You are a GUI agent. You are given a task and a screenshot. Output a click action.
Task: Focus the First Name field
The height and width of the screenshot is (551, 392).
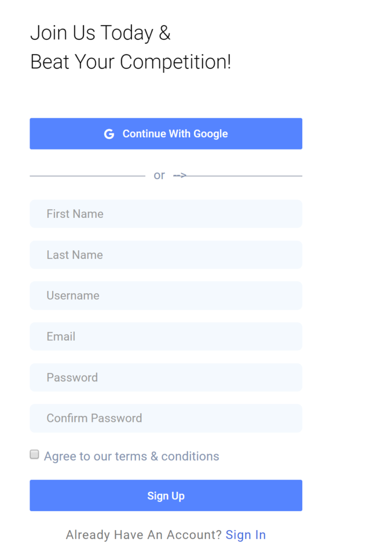(166, 214)
